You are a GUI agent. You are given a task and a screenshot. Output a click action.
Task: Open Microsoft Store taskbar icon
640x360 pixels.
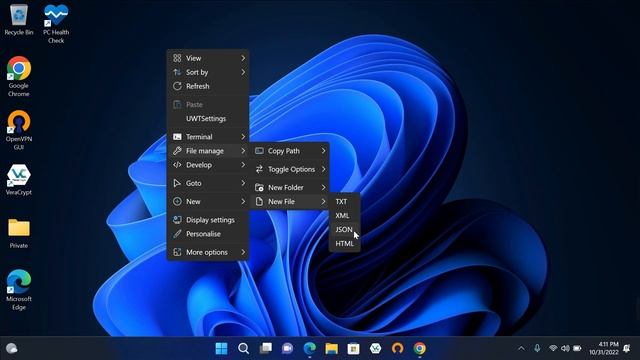pyautogui.click(x=353, y=348)
